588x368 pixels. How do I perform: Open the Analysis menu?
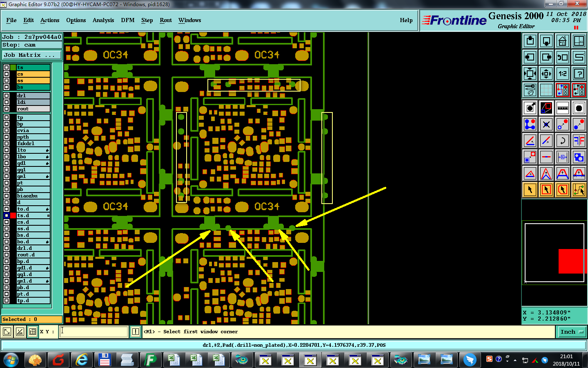pyautogui.click(x=103, y=20)
